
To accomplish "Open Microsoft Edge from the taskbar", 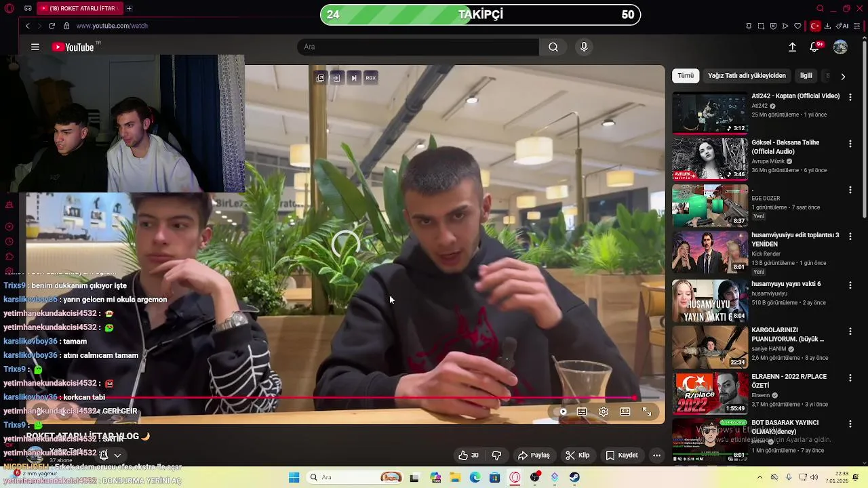I will [x=475, y=477].
